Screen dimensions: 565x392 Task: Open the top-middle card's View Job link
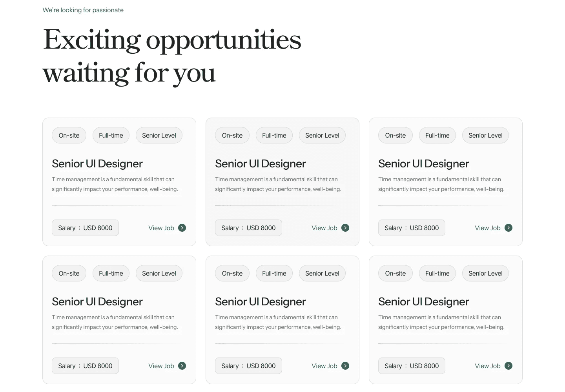pyautogui.click(x=324, y=228)
